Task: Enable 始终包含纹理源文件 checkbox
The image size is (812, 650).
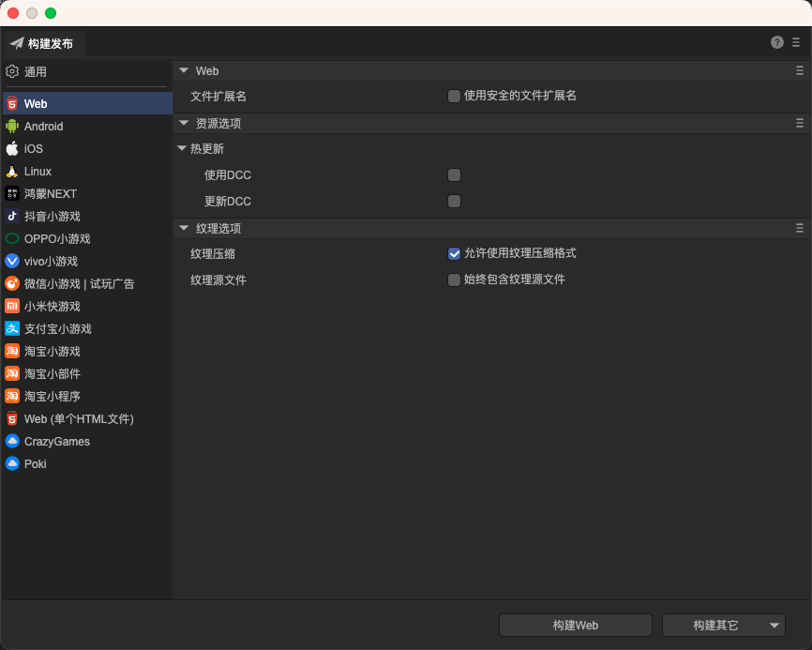Action: point(454,280)
